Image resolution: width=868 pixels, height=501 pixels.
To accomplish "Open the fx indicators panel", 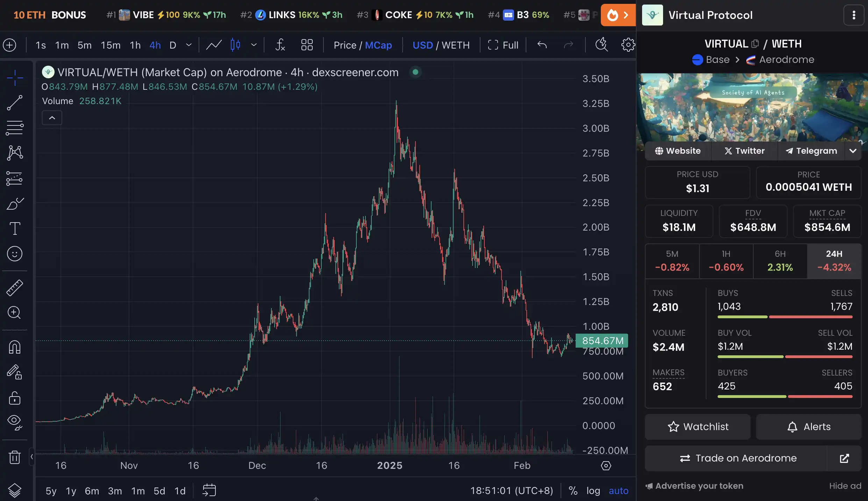I will pyautogui.click(x=279, y=45).
